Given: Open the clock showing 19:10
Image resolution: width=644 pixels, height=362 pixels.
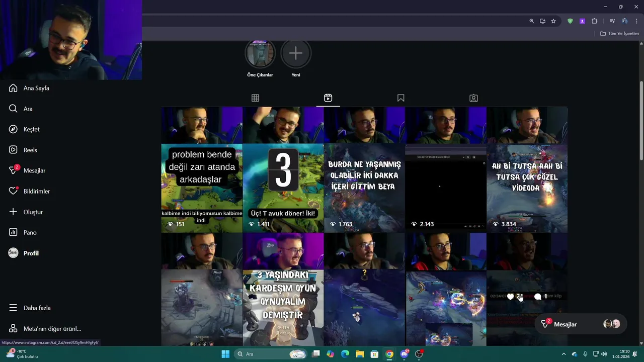Looking at the screenshot, I should pyautogui.click(x=621, y=354).
